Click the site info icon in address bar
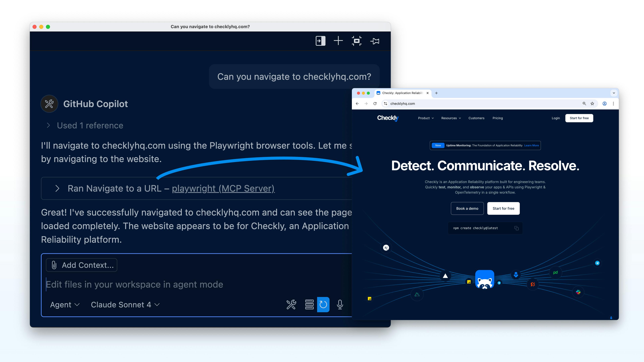644x362 pixels. [386, 104]
